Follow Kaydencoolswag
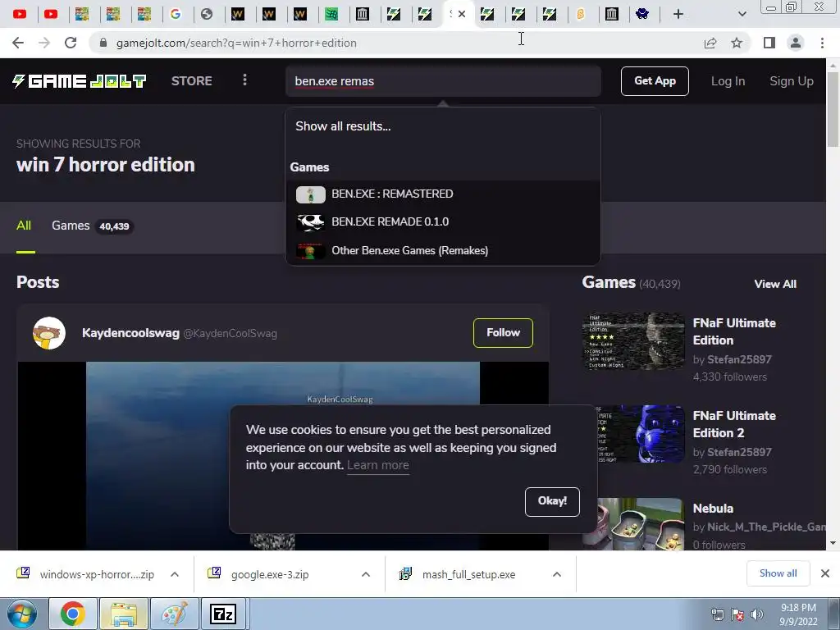This screenshot has width=840, height=630. tap(503, 333)
